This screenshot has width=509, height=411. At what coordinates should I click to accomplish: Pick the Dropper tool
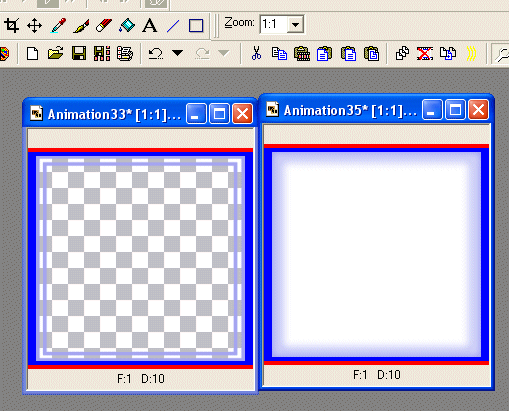point(58,26)
